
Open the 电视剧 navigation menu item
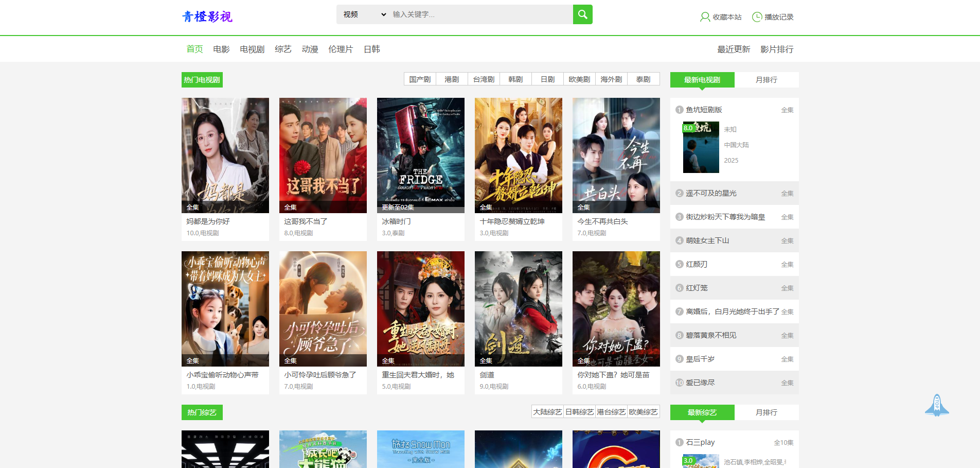pyautogui.click(x=252, y=49)
